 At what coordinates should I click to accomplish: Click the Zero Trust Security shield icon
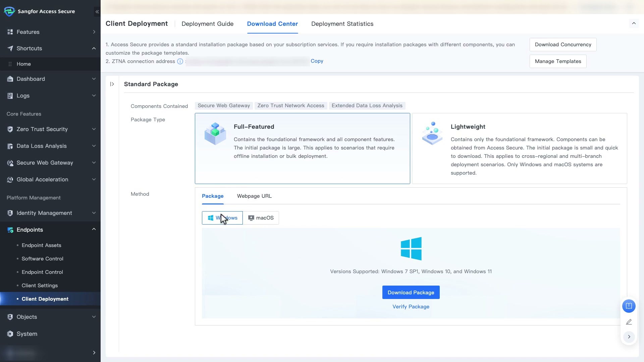10,129
